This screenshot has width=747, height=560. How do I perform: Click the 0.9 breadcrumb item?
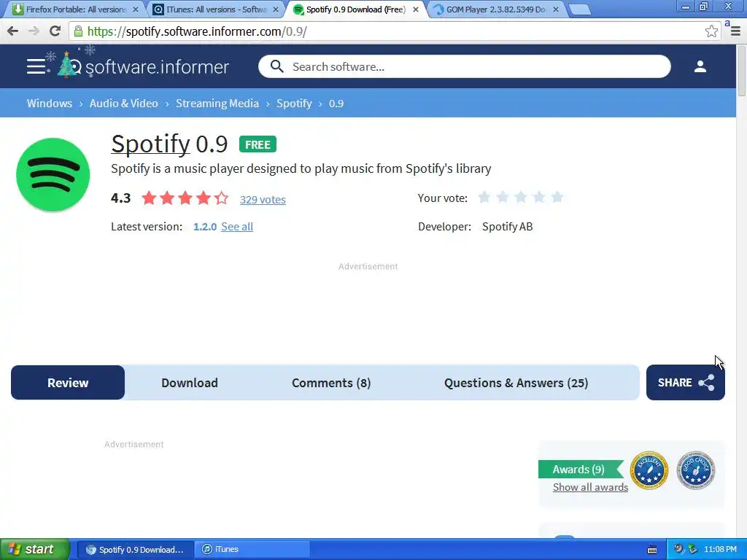point(336,104)
